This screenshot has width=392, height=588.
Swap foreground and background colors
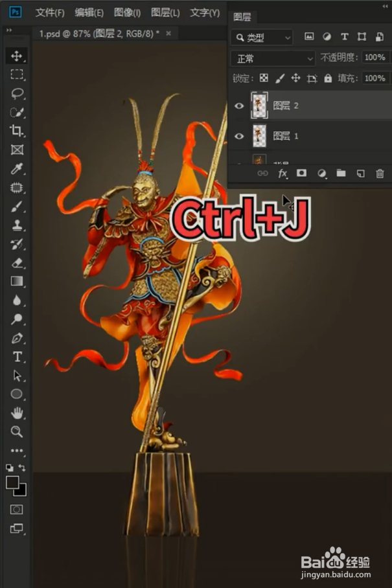pyautogui.click(x=22, y=468)
